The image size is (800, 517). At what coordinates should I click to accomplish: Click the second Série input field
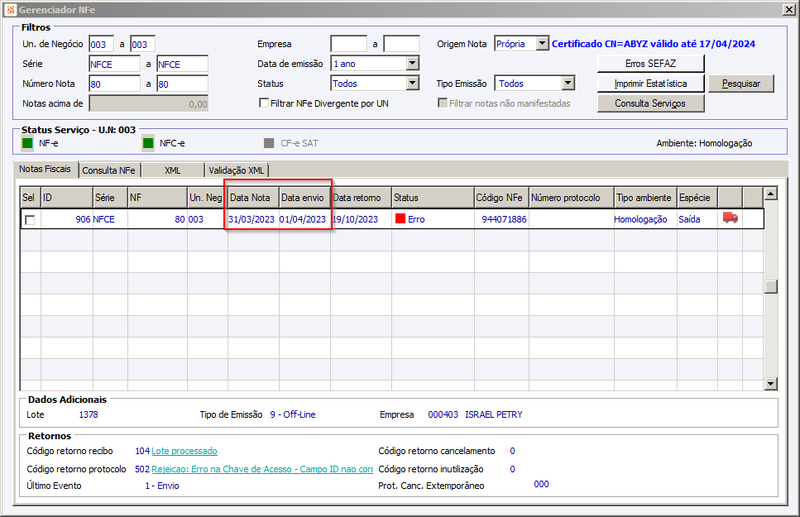(x=182, y=64)
